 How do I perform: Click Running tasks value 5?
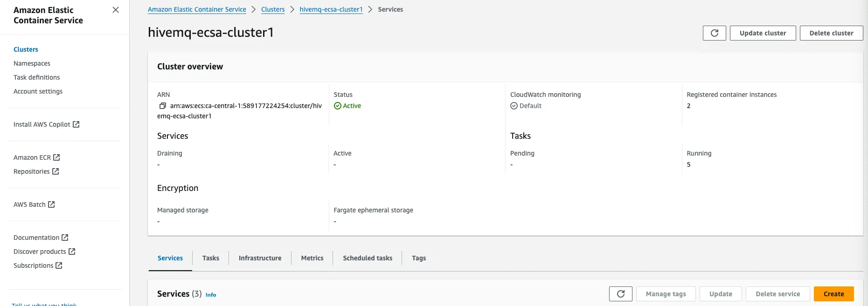688,164
